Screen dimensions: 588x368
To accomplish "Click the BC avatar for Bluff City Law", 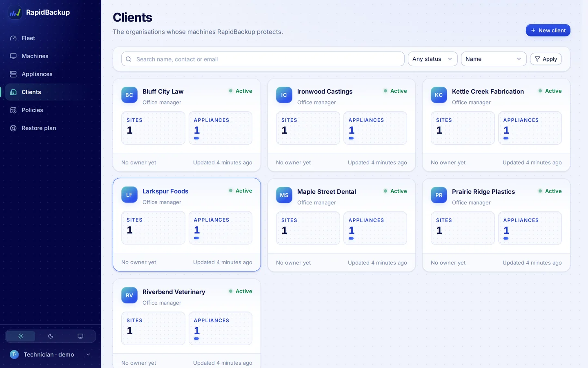I will pos(129,95).
